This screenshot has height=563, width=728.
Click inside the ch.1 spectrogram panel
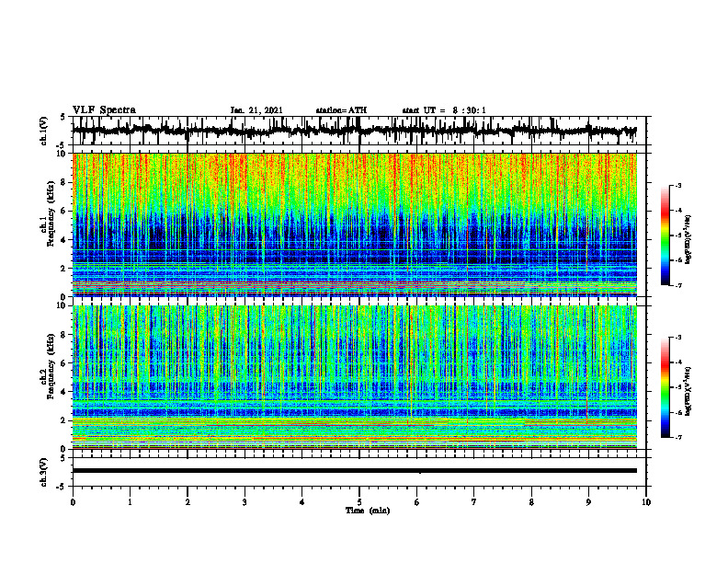[355, 224]
